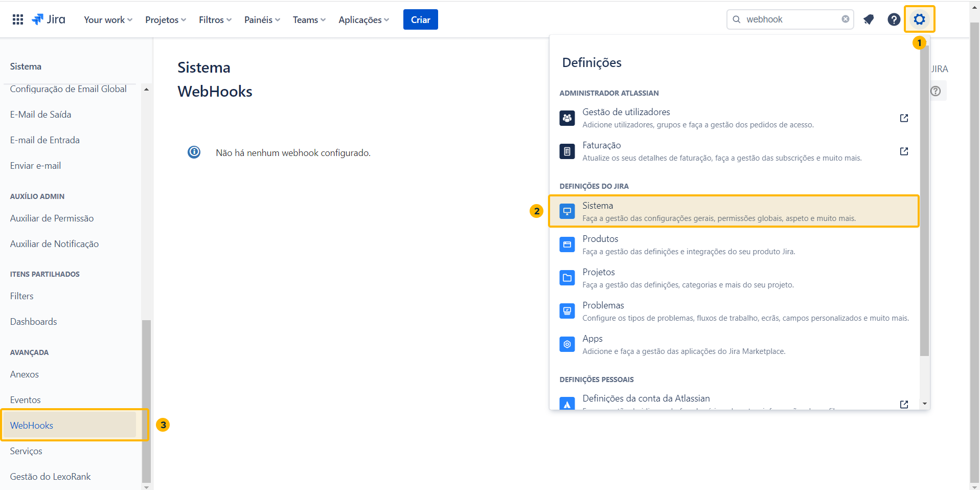Open Serviços sidebar link

27,451
